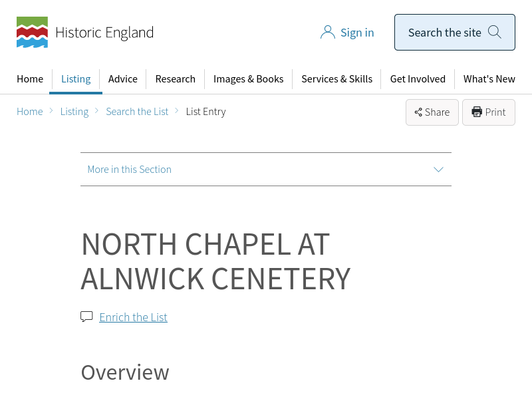Click the printer icon
Screen dimensions: 532x399
pyautogui.click(x=477, y=112)
